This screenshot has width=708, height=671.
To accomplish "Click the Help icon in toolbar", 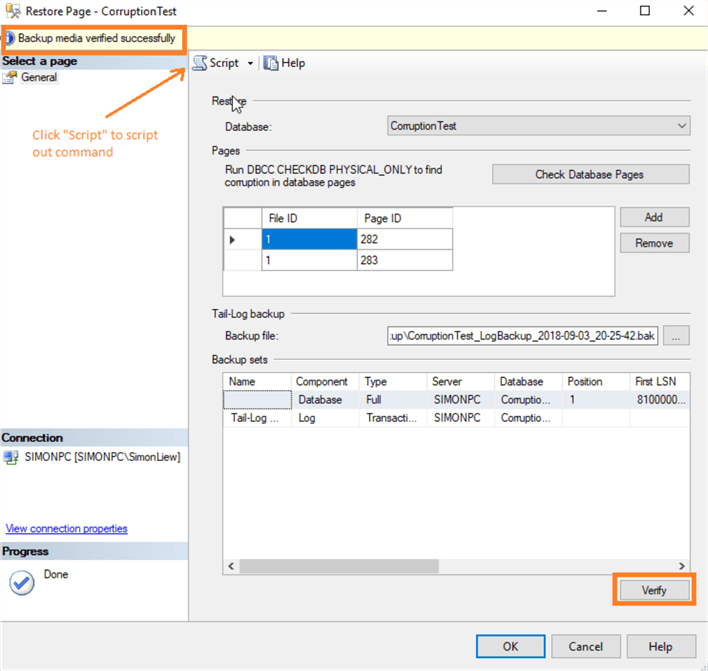I will (271, 63).
